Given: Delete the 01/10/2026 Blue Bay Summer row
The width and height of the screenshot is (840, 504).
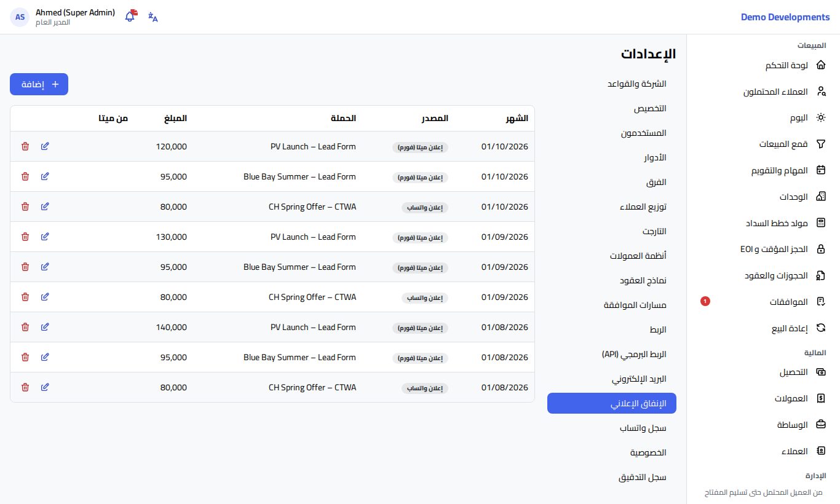Looking at the screenshot, I should pos(25,176).
